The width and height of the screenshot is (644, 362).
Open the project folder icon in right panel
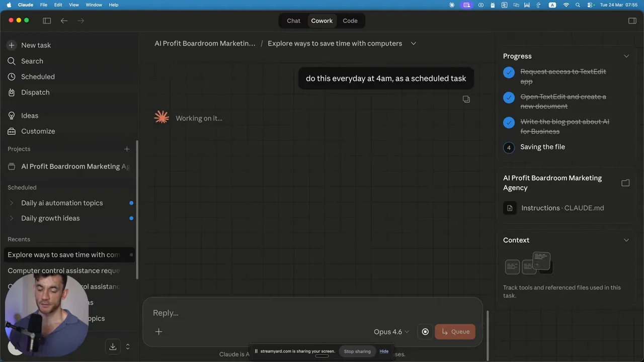[625, 183]
